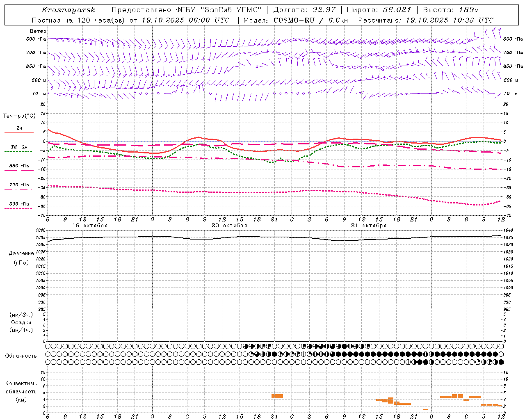Click the short orange convective bar just before 0h on 22nd
Screen dimensions: 525x420
tap(426, 409)
